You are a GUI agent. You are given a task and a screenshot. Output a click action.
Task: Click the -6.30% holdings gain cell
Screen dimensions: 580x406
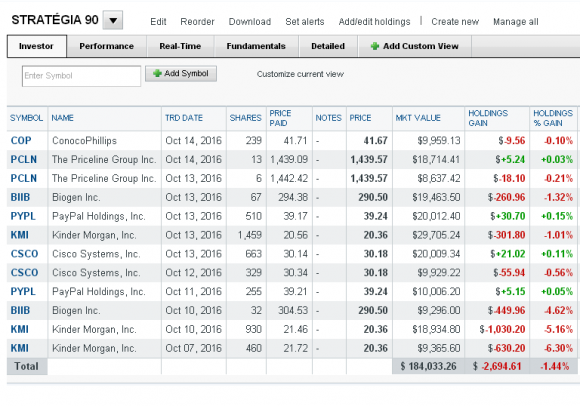click(558, 348)
